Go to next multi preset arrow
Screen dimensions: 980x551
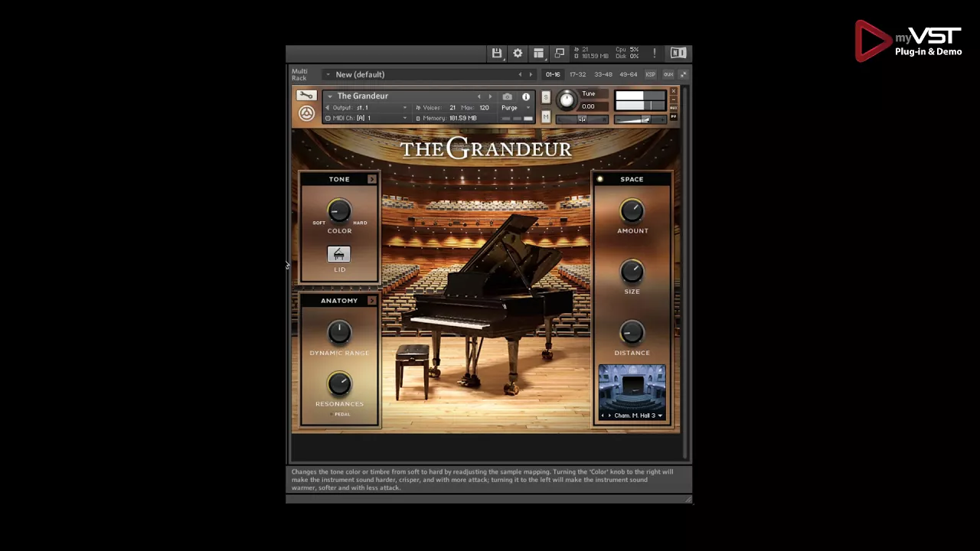pos(531,74)
